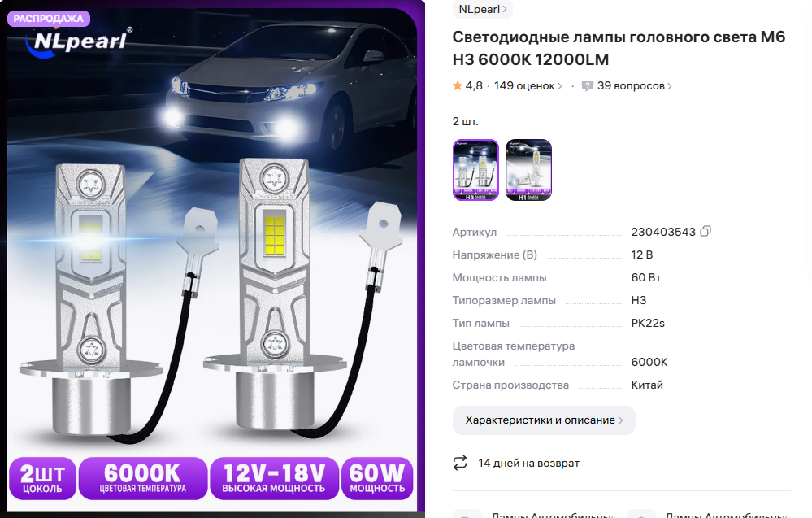Screen dimensions: 812x518
Task: Open 39 вопросов questions link
Action: pyautogui.click(x=631, y=86)
